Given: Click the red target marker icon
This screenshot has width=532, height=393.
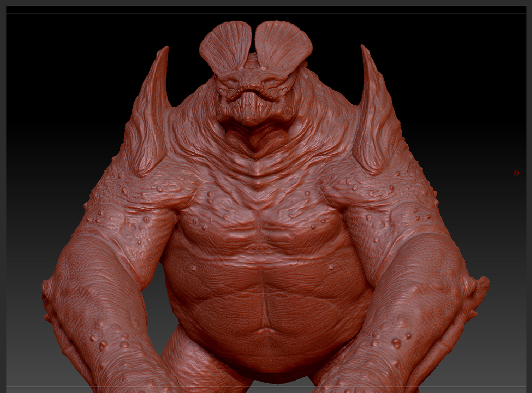Looking at the screenshot, I should point(516,172).
